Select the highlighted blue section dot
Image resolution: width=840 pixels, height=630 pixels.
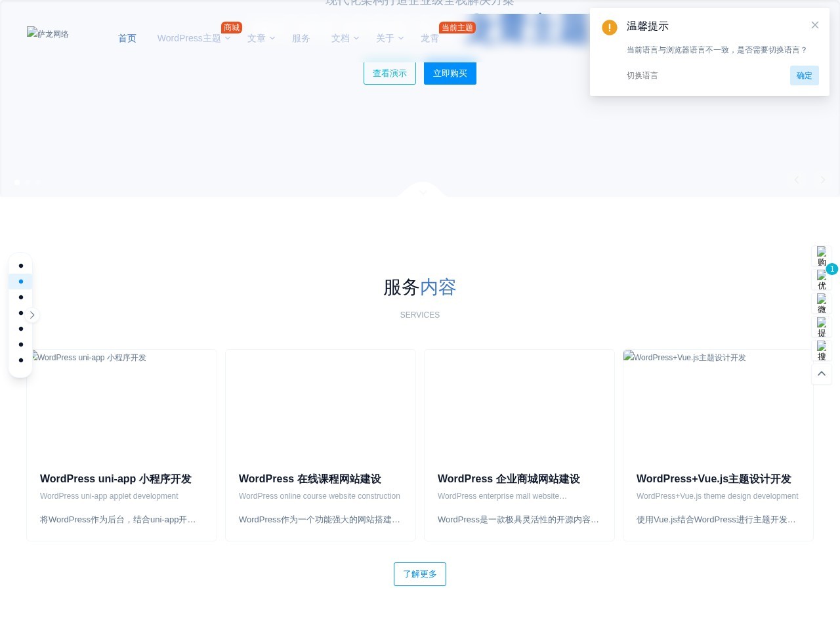[21, 282]
